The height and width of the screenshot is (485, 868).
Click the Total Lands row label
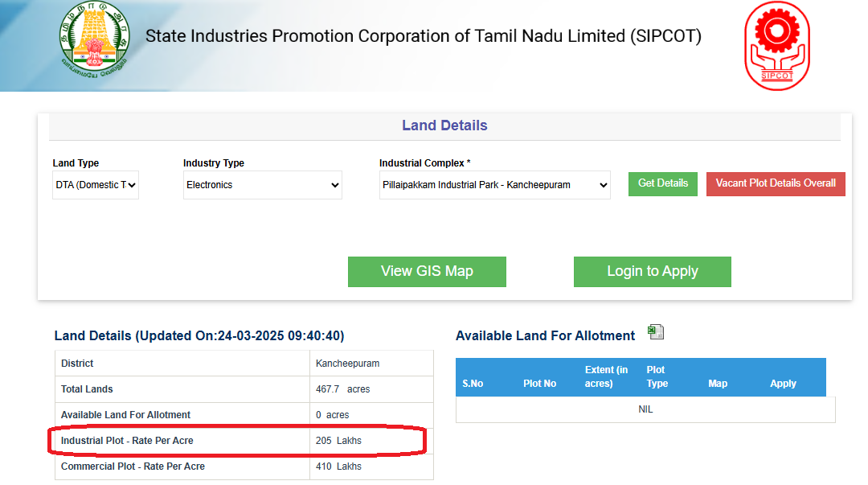[x=87, y=389]
